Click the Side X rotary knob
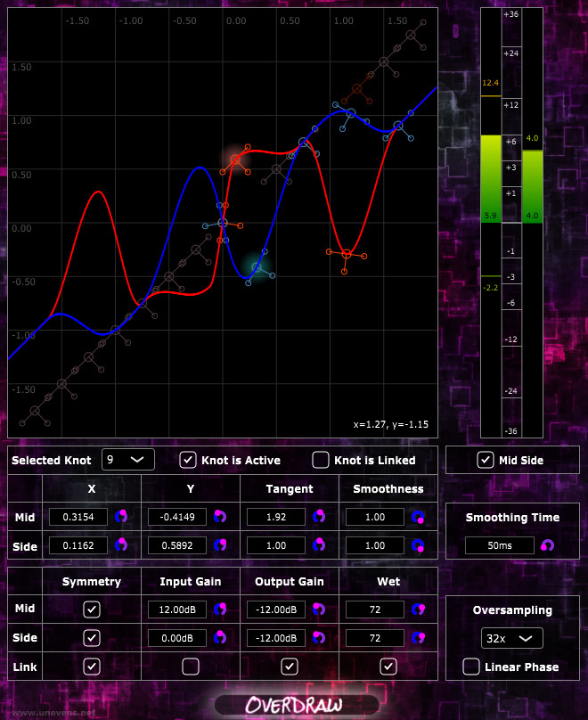 click(121, 544)
